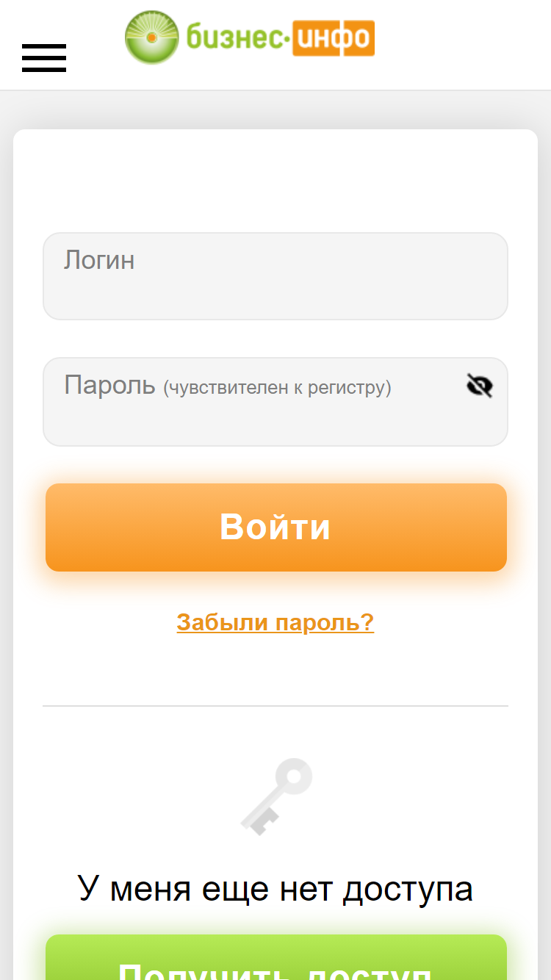
Task: Click the orange "инфо" logo badge
Action: click(334, 38)
